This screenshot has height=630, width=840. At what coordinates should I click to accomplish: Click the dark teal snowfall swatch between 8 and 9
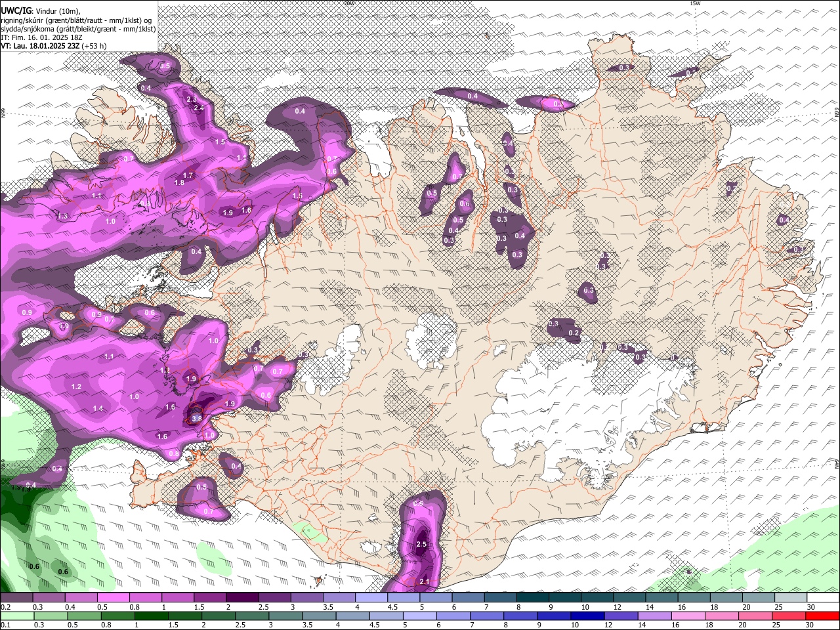[533, 598]
